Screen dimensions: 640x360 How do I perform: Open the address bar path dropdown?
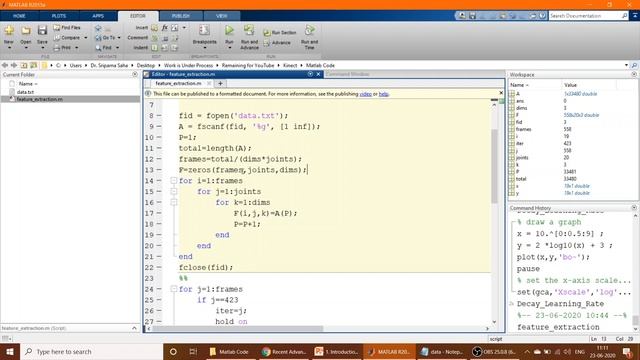point(626,65)
